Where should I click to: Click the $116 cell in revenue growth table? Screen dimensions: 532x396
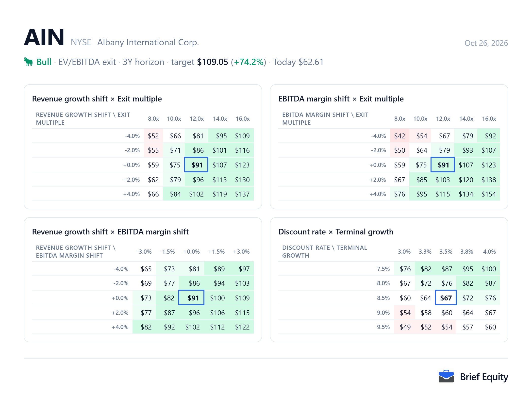coord(242,150)
